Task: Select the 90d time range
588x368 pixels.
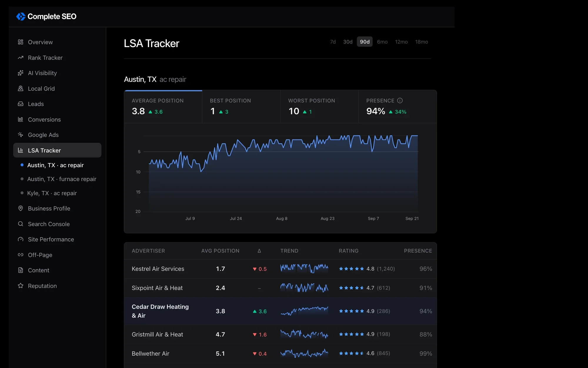Action: pos(365,42)
